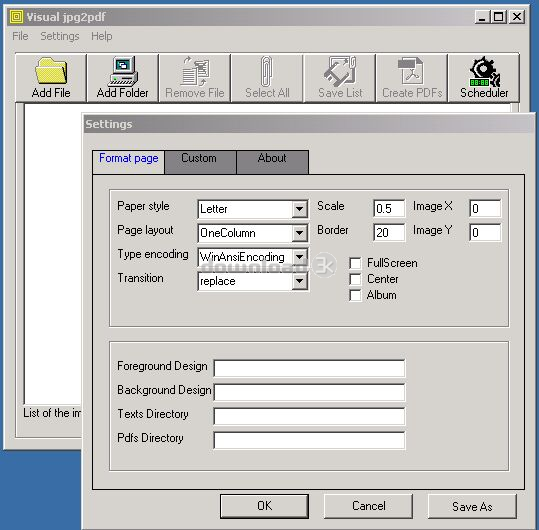Click the Remove File toolbar icon
Viewport: 539px width, 530px height.
tap(195, 71)
